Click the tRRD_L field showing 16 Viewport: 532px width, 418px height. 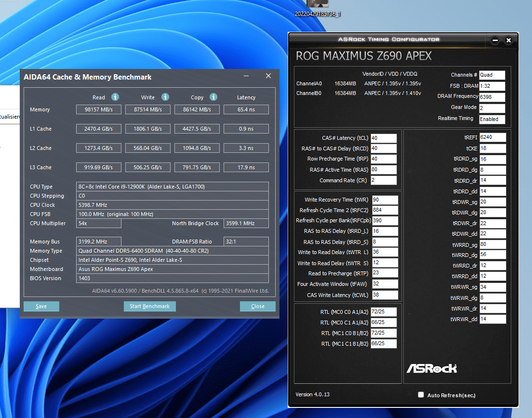pos(385,231)
